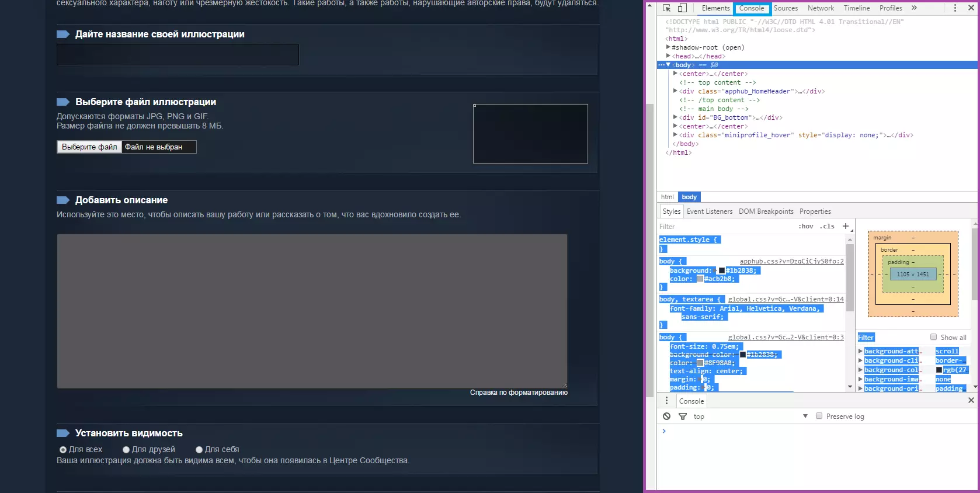Open the apphub.css source link

pyautogui.click(x=791, y=262)
